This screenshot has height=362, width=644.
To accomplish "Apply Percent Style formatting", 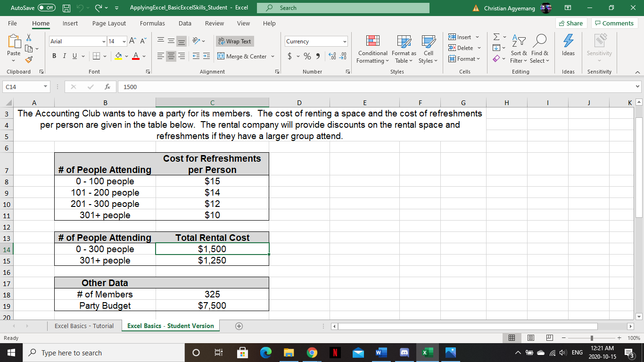I will tap(307, 56).
